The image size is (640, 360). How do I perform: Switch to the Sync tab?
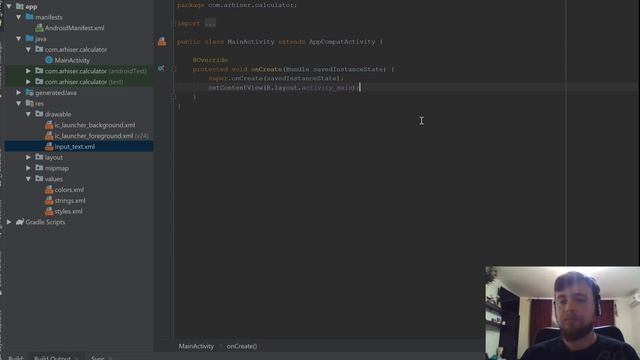click(x=98, y=358)
